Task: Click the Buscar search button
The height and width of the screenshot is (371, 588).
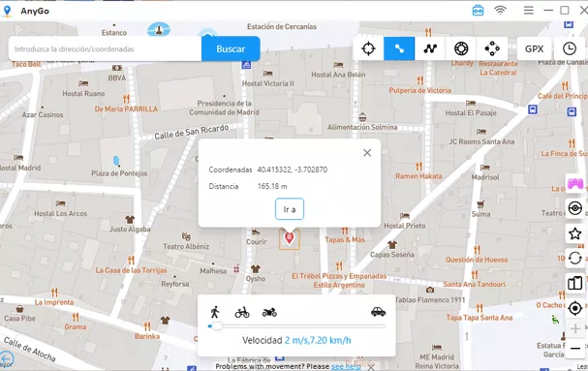Action: (231, 48)
